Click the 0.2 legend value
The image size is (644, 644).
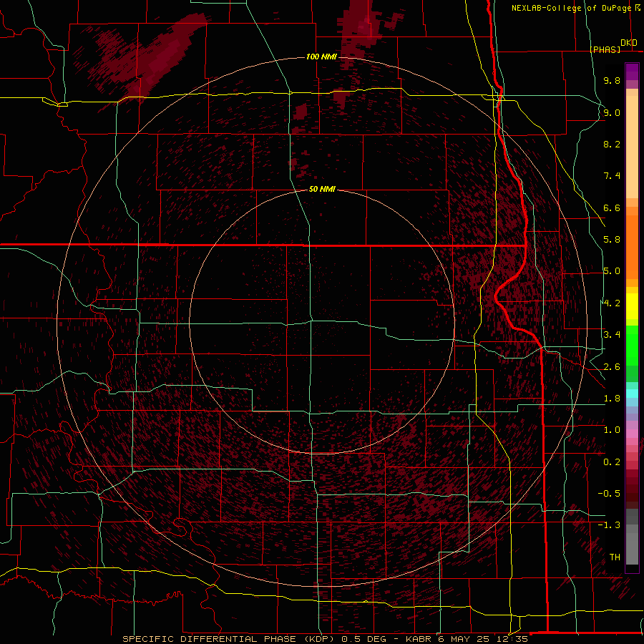612,462
